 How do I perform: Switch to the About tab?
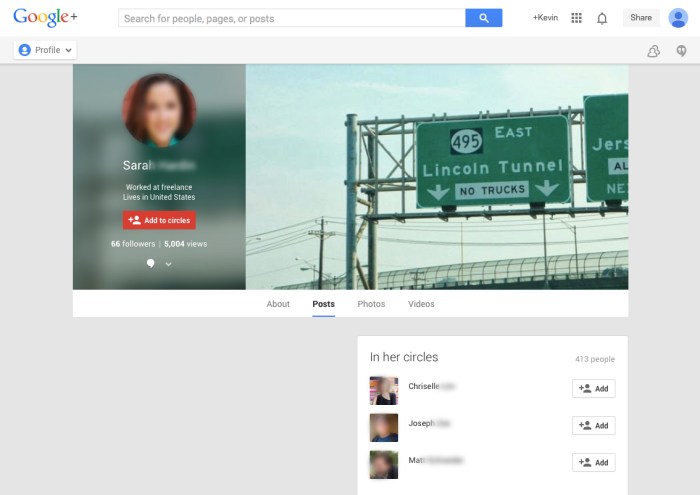point(278,304)
